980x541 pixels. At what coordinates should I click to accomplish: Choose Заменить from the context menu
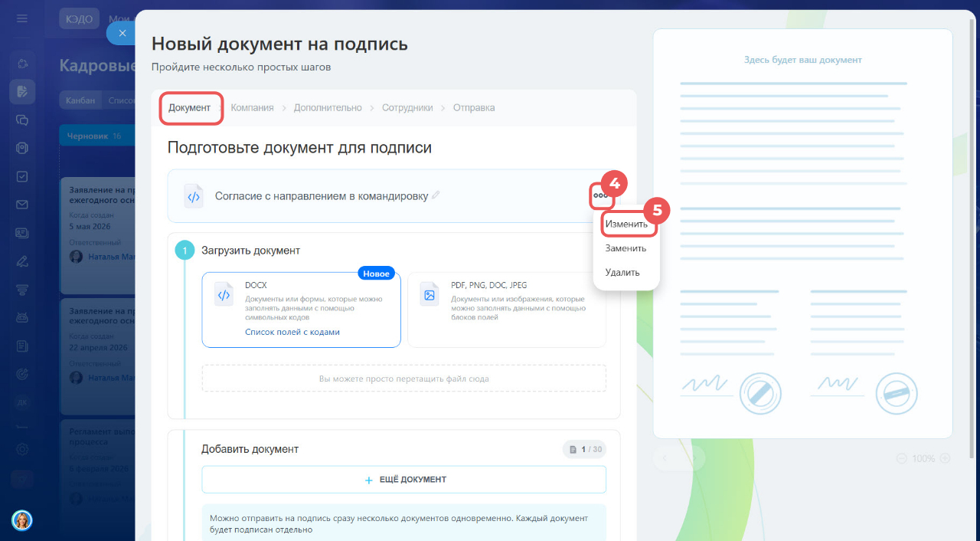coord(626,248)
